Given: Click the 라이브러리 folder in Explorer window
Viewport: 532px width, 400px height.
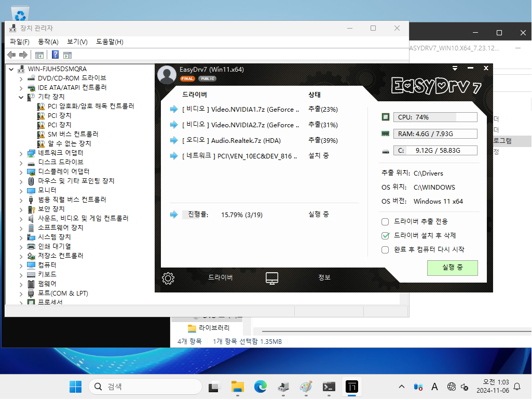Looking at the screenshot, I should click(x=209, y=328).
